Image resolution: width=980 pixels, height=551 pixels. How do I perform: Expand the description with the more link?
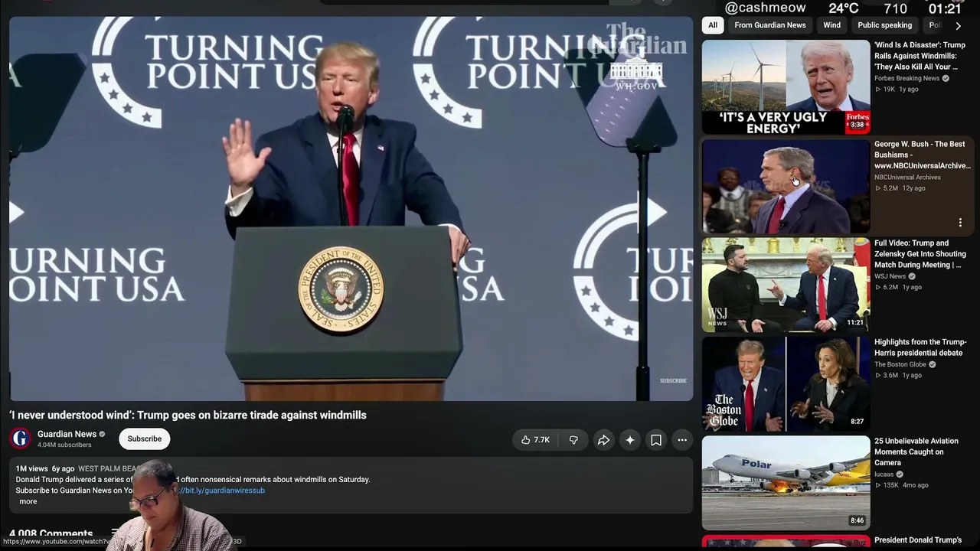tap(28, 501)
